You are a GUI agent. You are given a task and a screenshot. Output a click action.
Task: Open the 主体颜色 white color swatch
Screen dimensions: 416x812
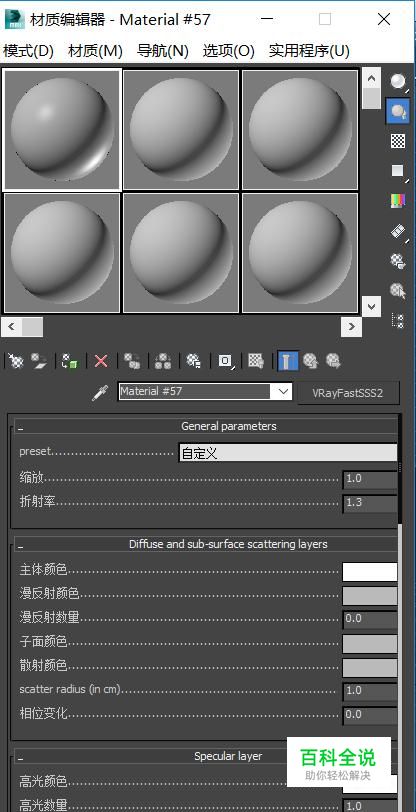tap(370, 572)
